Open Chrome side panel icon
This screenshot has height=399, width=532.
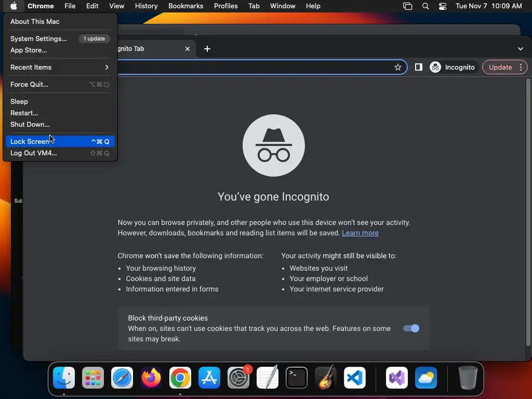(x=418, y=67)
